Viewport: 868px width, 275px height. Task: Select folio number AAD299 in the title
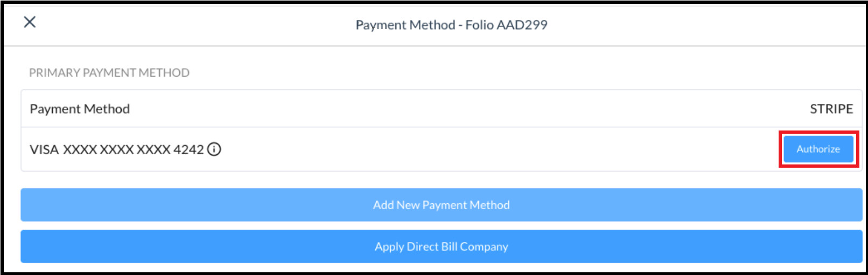tap(522, 25)
